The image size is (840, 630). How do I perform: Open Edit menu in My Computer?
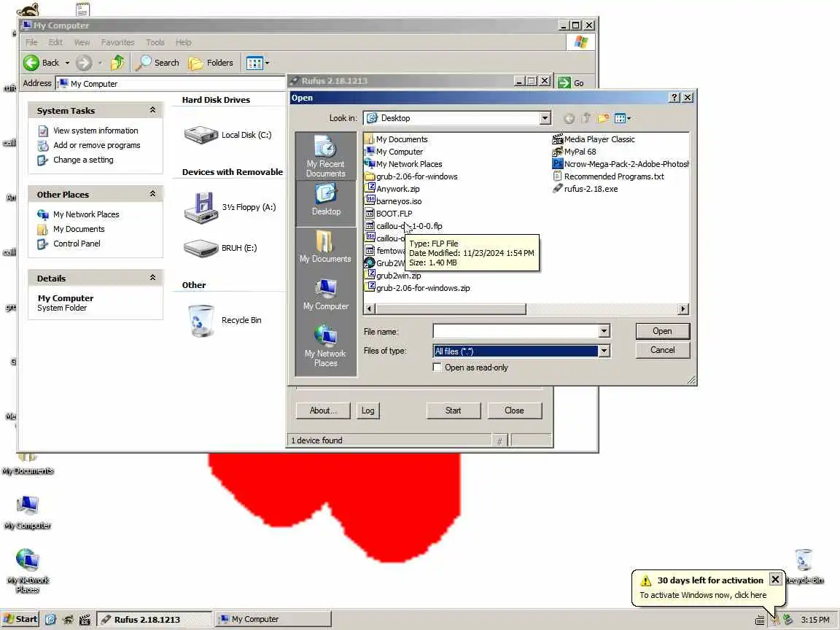[x=55, y=42]
